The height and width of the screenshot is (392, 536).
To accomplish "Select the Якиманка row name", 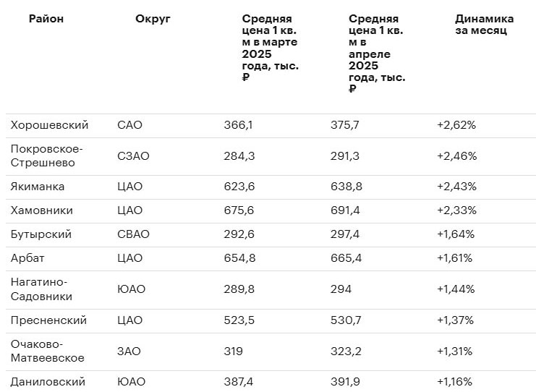I will coord(38,187).
